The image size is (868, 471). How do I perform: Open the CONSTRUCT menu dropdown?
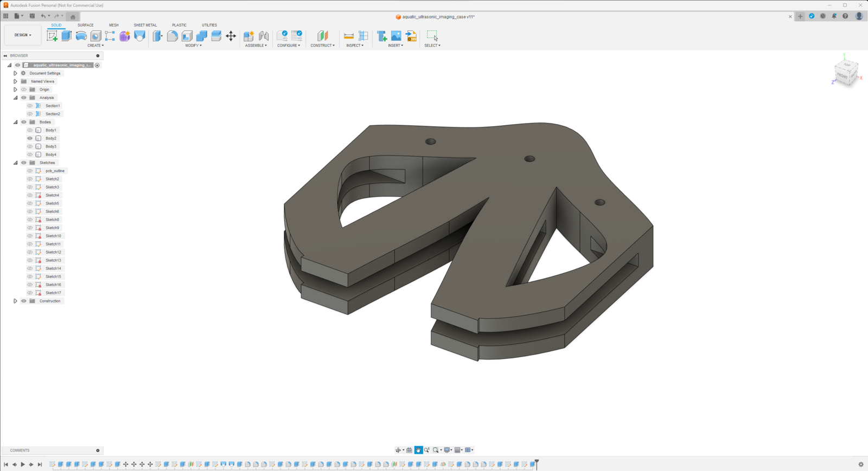[322, 46]
